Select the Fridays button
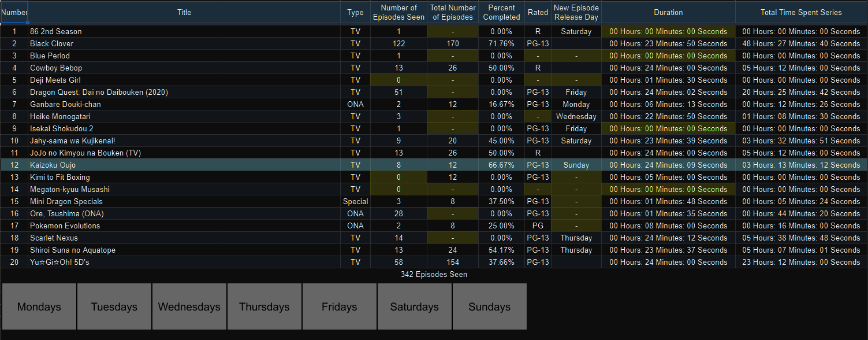Viewport: 868px width, 340px height. 340,306
